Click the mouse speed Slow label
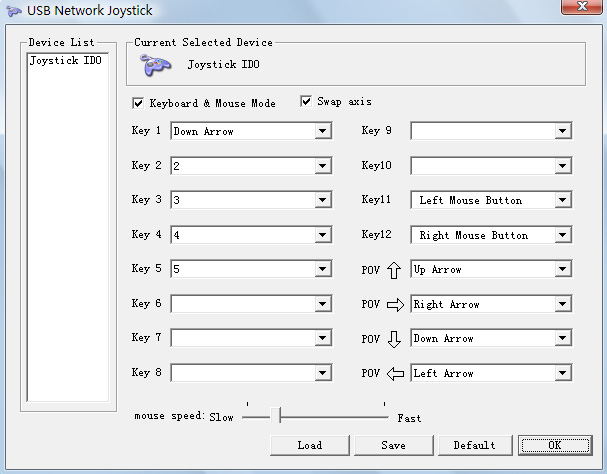The width and height of the screenshot is (607, 474). pos(221,417)
